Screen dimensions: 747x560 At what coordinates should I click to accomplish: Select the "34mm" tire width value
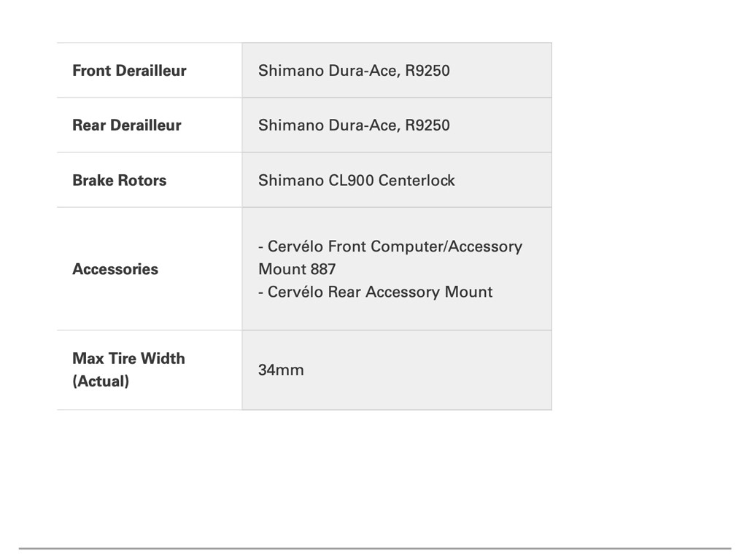(x=281, y=370)
